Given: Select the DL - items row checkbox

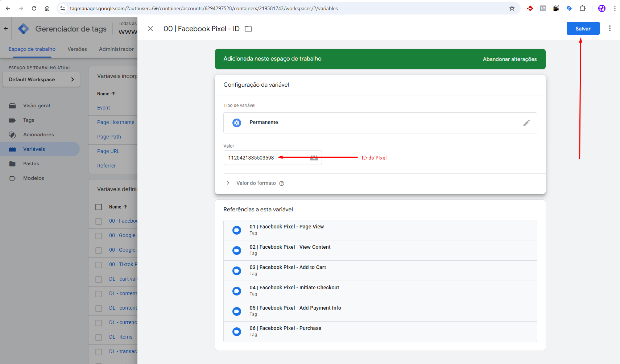Looking at the screenshot, I should click(99, 337).
